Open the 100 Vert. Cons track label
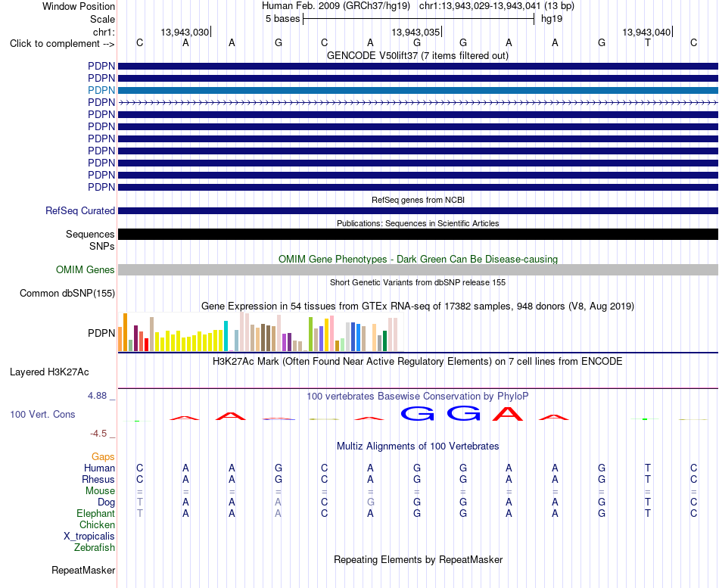Screen dimensions: 719x588 [x=42, y=415]
